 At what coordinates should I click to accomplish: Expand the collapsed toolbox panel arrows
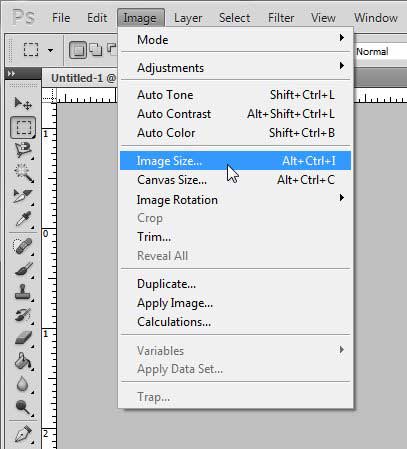pyautogui.click(x=11, y=73)
